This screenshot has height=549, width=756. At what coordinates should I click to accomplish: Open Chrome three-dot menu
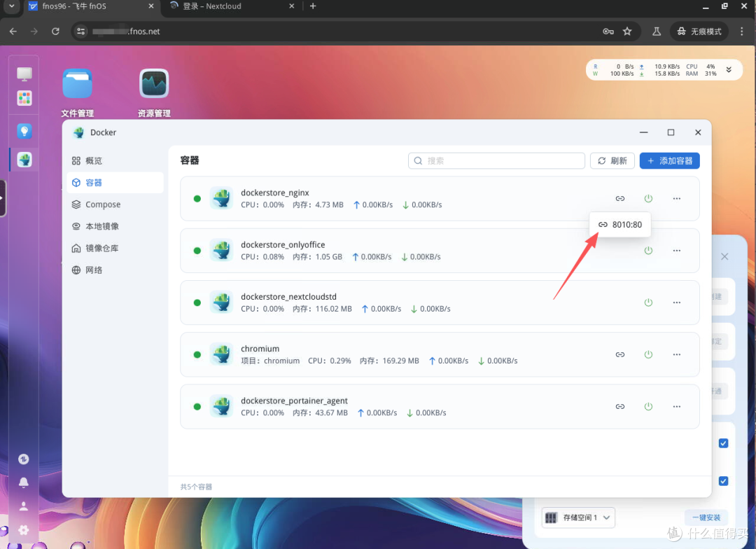(741, 32)
